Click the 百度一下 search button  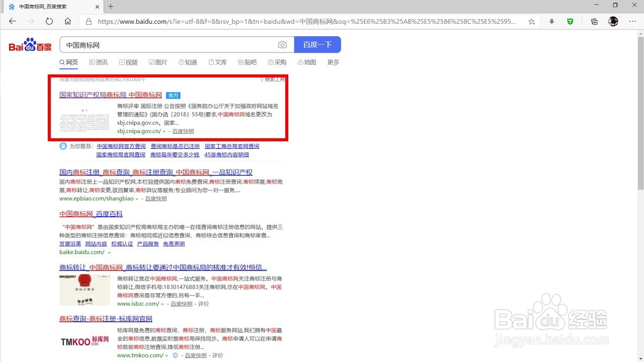(x=317, y=45)
